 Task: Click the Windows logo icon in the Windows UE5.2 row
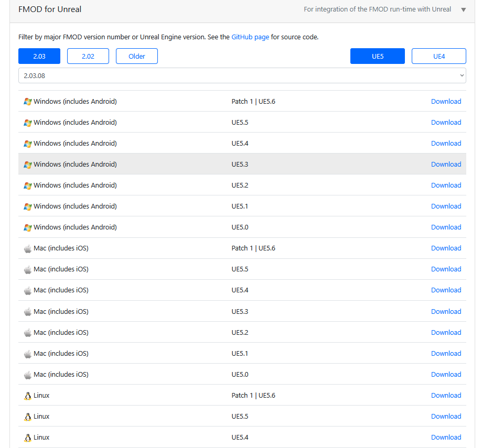[28, 185]
